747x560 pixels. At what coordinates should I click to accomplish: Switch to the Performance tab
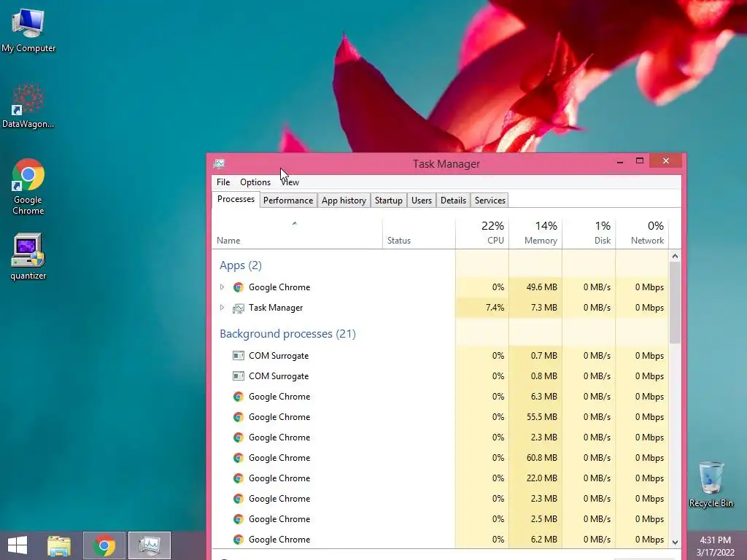(288, 201)
